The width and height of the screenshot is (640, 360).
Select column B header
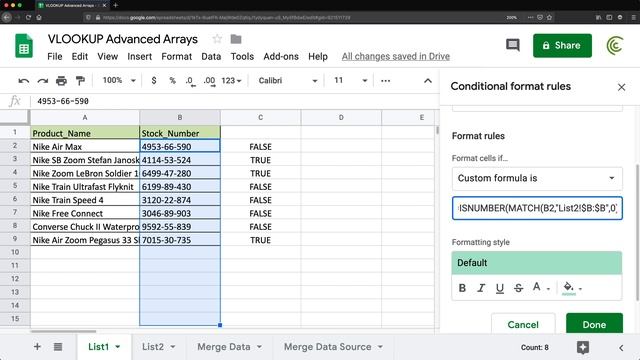click(x=180, y=118)
